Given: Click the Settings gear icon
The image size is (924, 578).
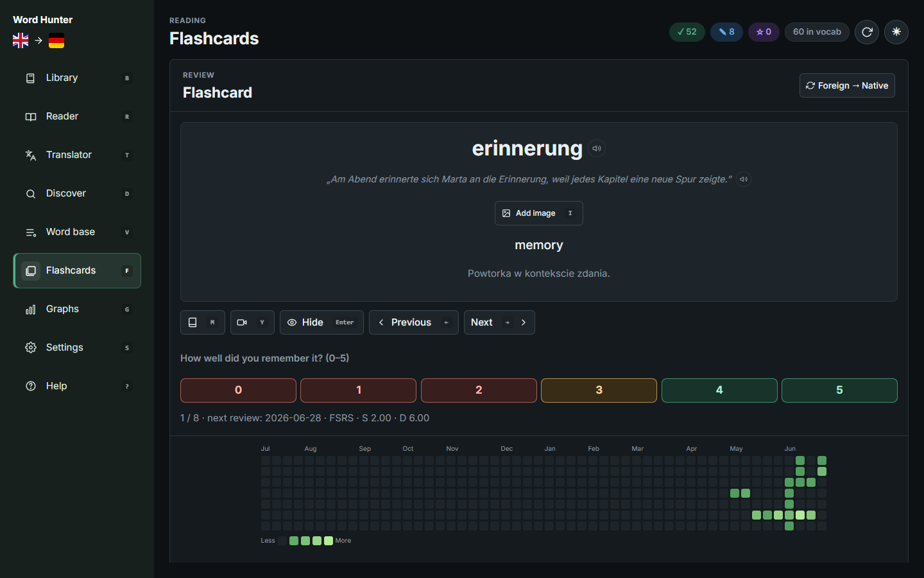Looking at the screenshot, I should point(30,347).
